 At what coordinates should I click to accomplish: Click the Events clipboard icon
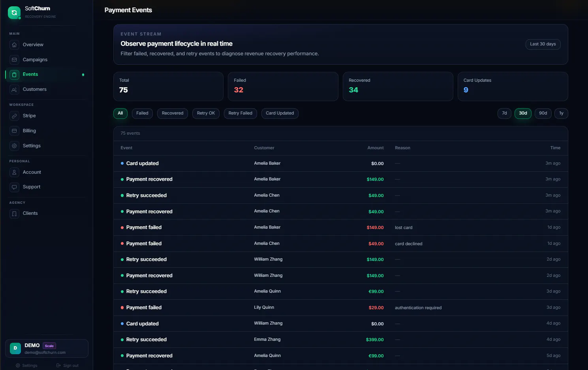point(14,74)
